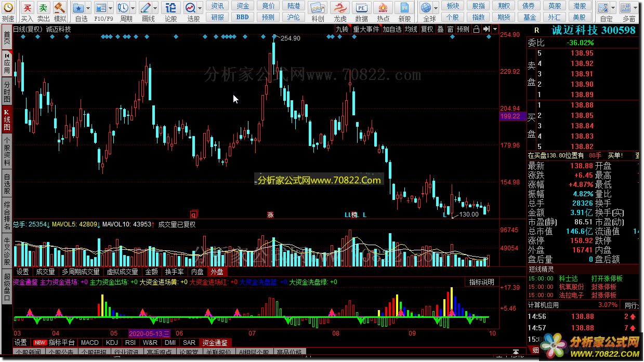Open chart toolbar dropdown triangle
Screen dimensions: 644x362
pyautogui.click(x=495, y=29)
